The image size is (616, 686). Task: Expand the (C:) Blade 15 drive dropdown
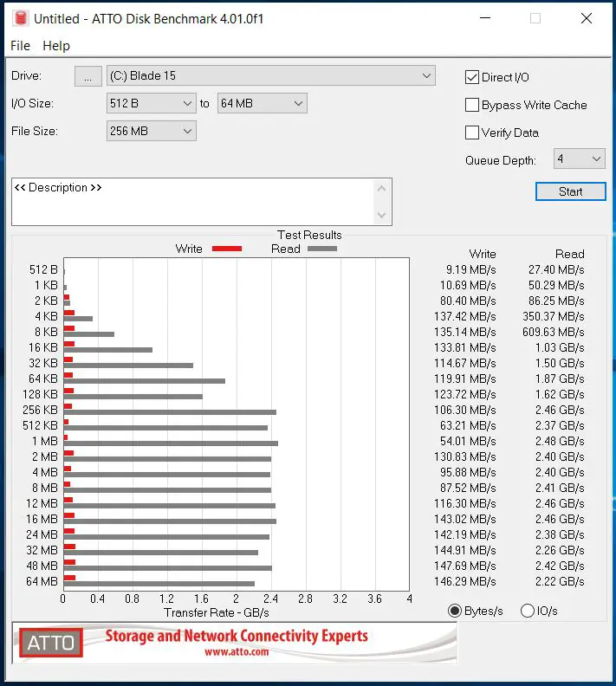(x=271, y=75)
